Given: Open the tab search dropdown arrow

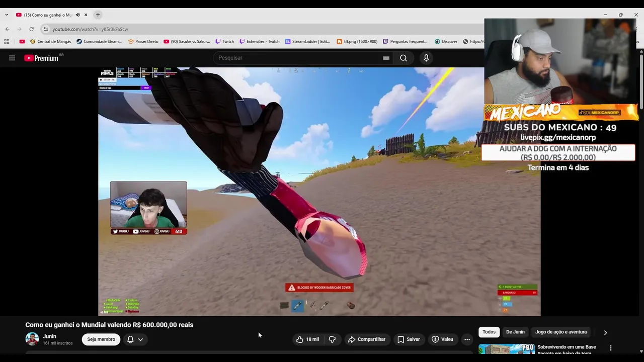Looking at the screenshot, I should point(6,15).
